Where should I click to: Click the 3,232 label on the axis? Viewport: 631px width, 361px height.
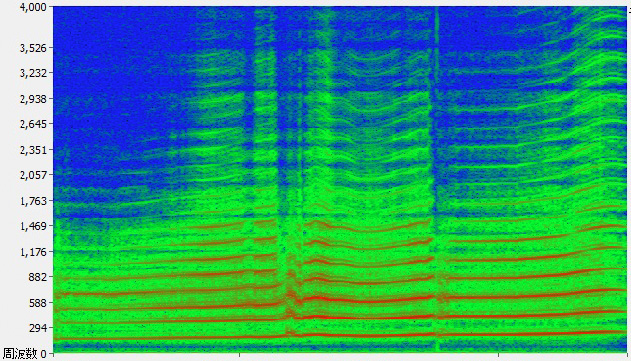(33, 74)
